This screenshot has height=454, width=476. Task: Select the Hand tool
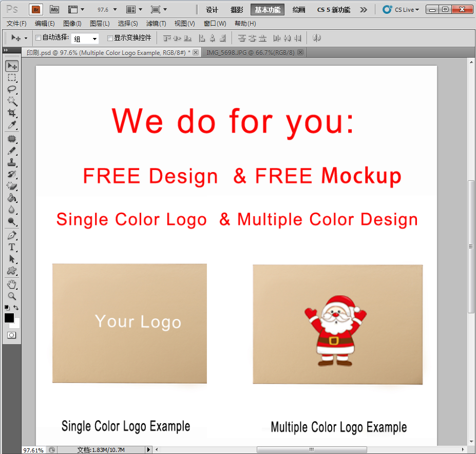(11, 284)
